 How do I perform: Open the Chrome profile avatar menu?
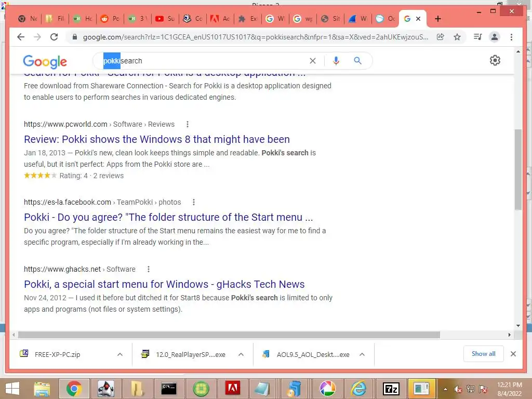coord(495,37)
